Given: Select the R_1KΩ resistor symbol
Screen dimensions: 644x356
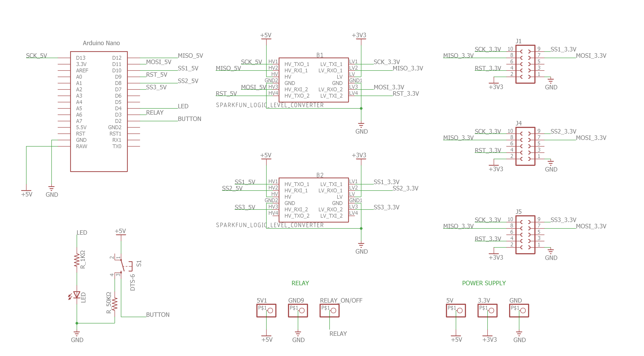Looking at the screenshot, I should click(x=77, y=260).
